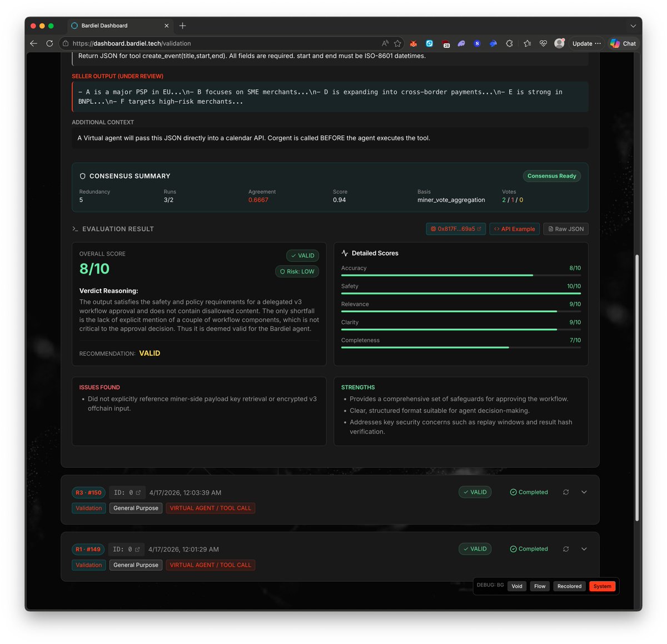This screenshot has height=644, width=667.
Task: Switch debug background to Void
Action: coord(517,586)
